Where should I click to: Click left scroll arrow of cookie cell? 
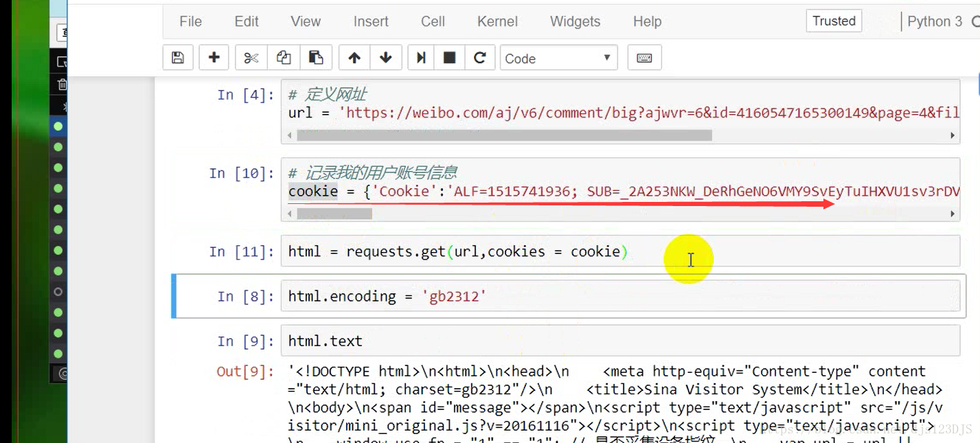289,214
